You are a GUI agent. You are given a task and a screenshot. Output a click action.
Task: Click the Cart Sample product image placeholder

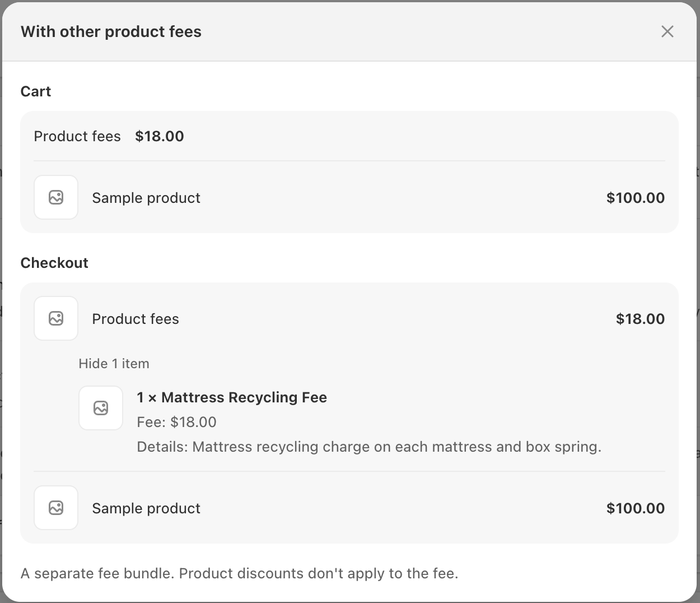pyautogui.click(x=56, y=197)
